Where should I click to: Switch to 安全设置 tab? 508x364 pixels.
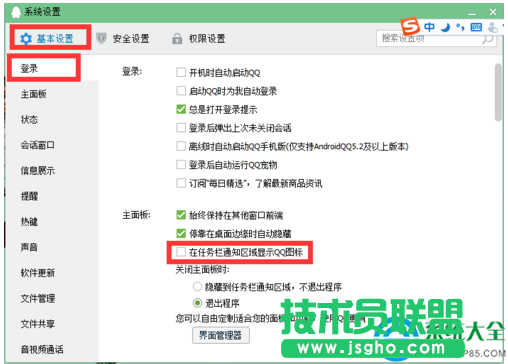pyautogui.click(x=123, y=39)
